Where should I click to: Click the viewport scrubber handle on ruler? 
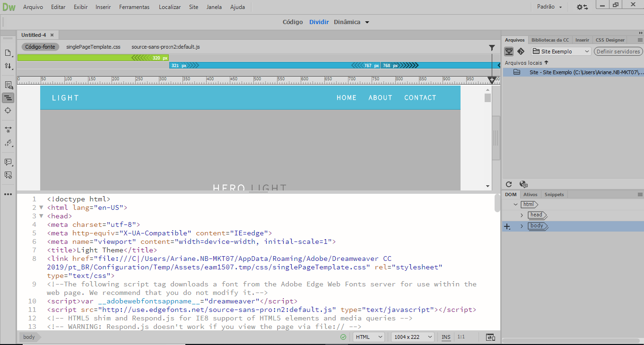[x=492, y=80]
